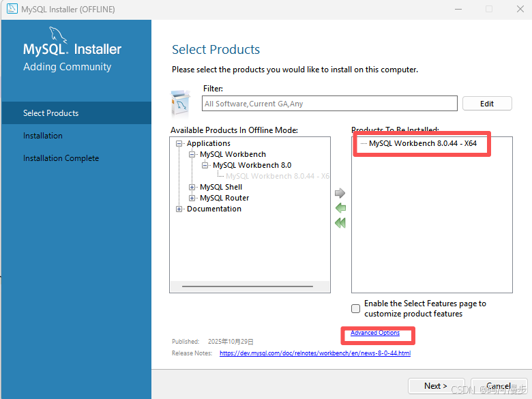Click the Next button
Image resolution: width=532 pixels, height=399 pixels.
pos(436,386)
